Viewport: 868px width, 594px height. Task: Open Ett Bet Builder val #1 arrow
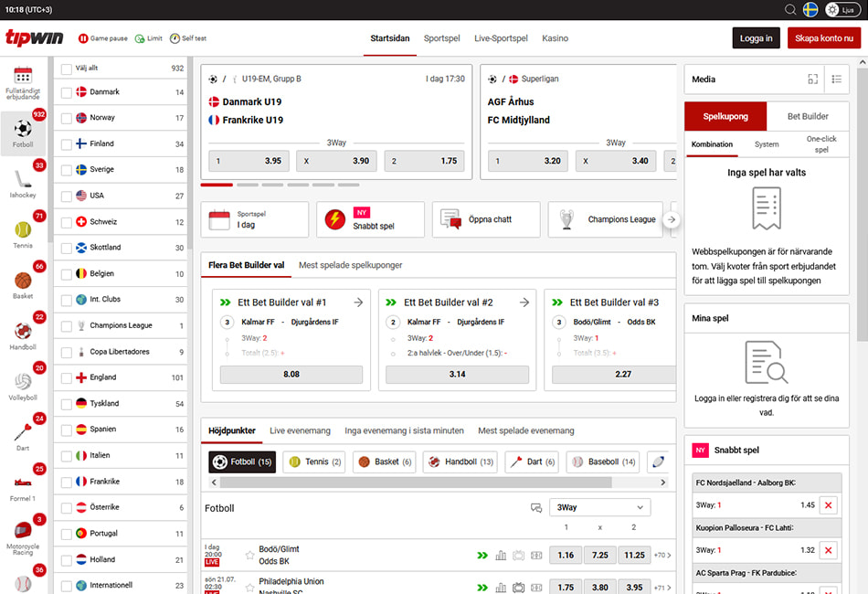358,302
